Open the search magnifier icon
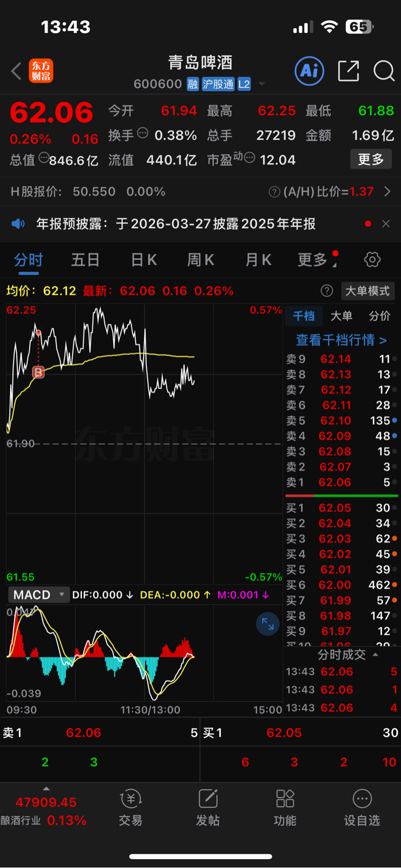This screenshot has width=401, height=868. 384,70
